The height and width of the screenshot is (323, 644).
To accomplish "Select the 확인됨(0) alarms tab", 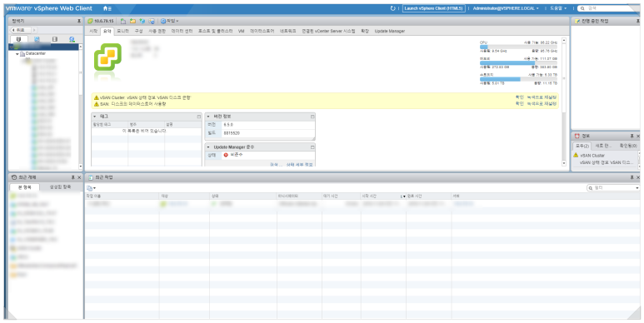I will 628,146.
